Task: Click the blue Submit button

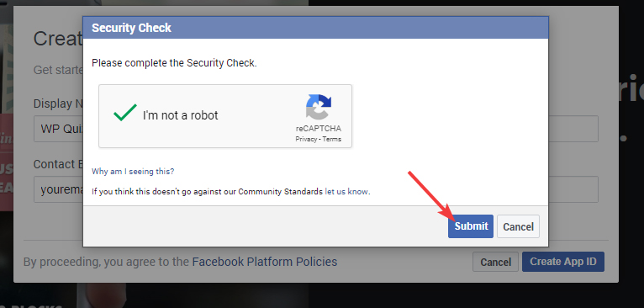Action: [470, 226]
